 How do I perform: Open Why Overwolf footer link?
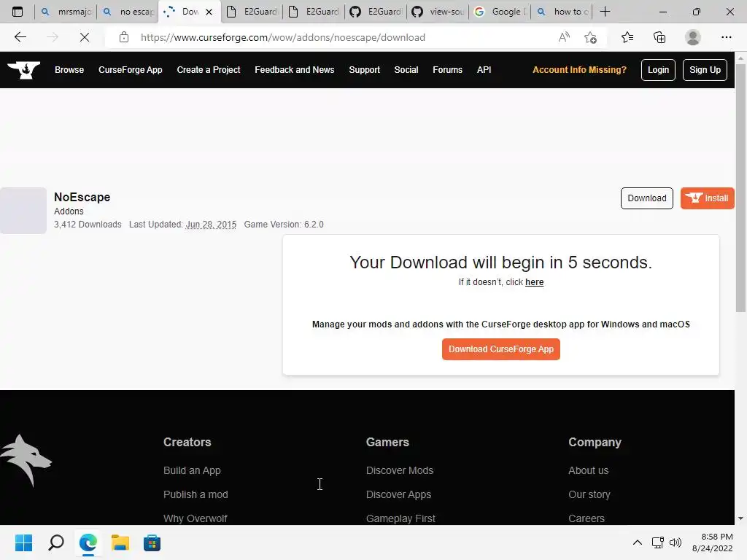point(195,518)
